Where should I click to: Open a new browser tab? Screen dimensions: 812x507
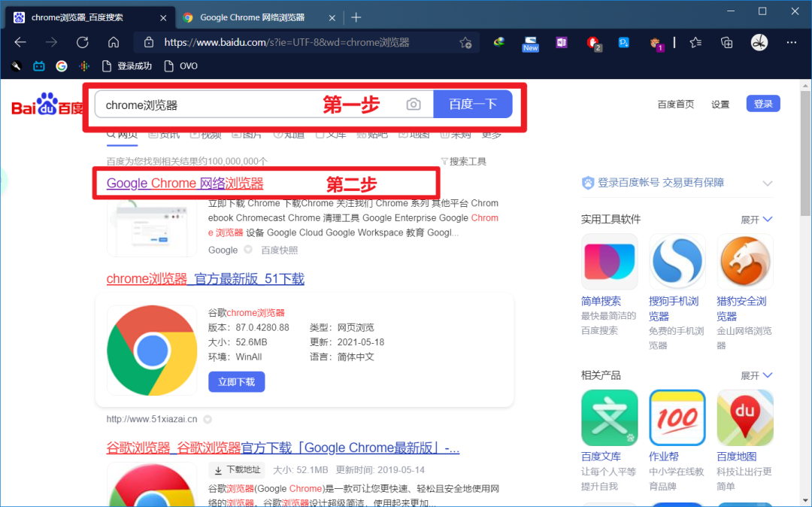click(x=356, y=17)
